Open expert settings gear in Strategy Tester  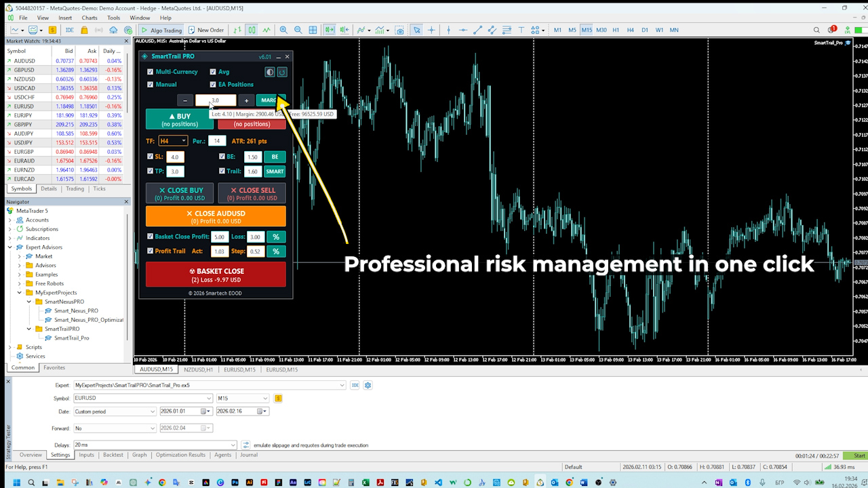coord(368,385)
